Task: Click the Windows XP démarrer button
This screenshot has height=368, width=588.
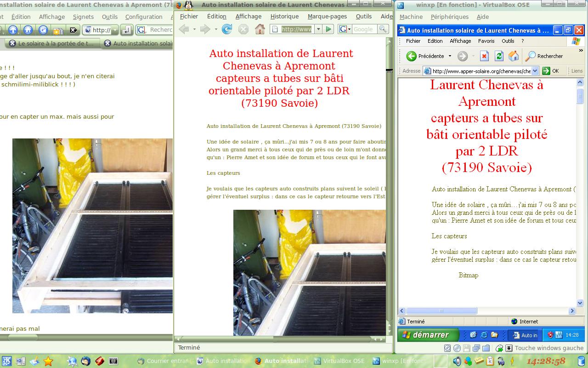Action: (x=428, y=335)
